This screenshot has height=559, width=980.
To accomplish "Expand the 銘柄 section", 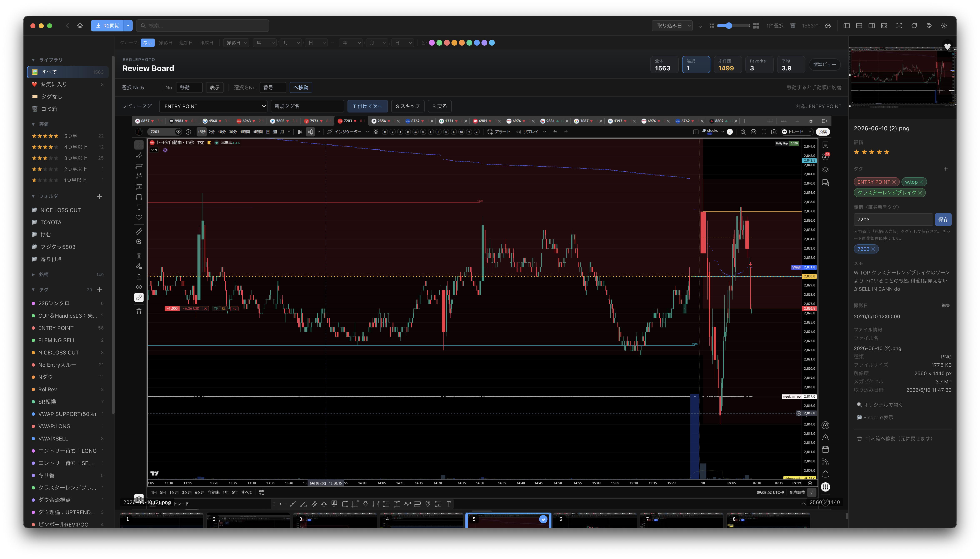I will [x=33, y=275].
